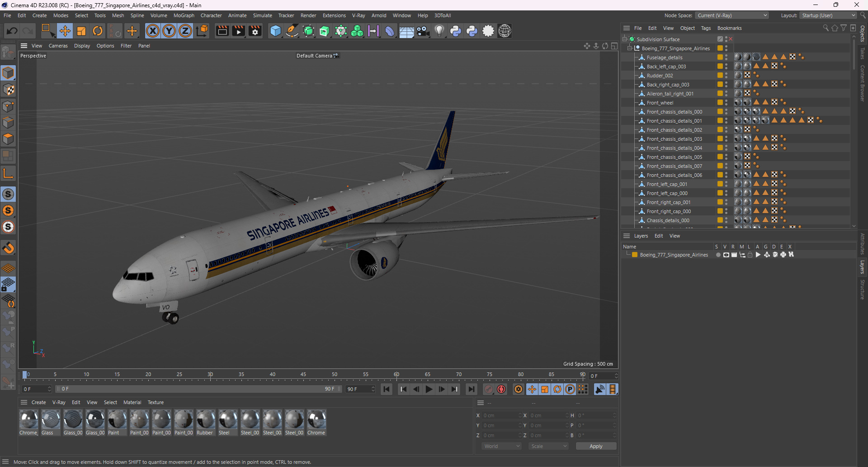Add a Camera object from toolbar
Screen dimensions: 868x467
coord(423,31)
